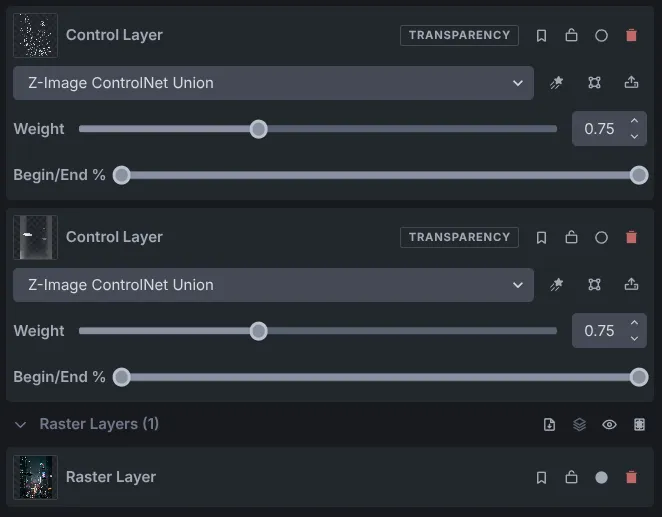The width and height of the screenshot is (662, 517).
Task: Click first Control Layer Weight slider handle
Action: (258, 129)
